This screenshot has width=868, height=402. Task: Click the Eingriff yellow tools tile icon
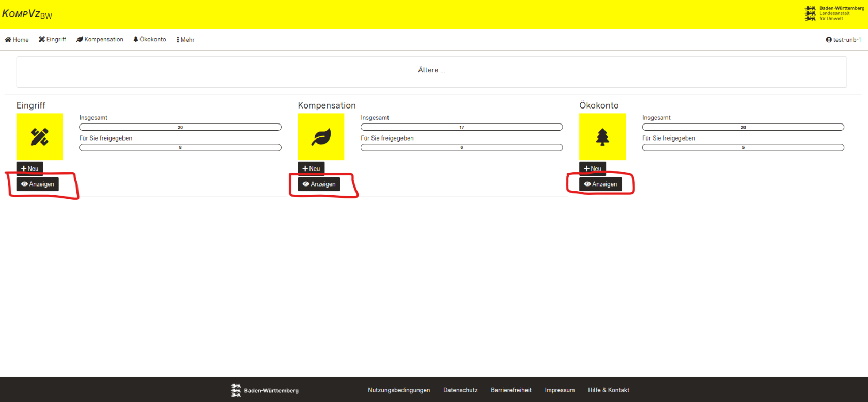coord(39,137)
